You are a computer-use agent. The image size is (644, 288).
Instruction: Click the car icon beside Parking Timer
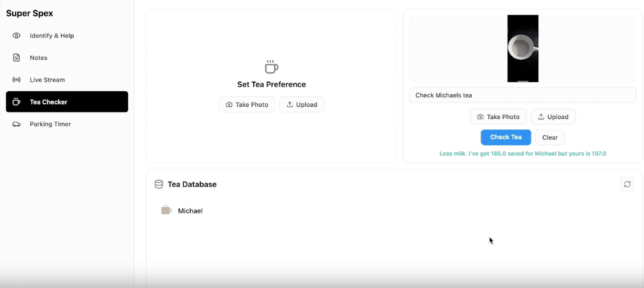[x=16, y=124]
